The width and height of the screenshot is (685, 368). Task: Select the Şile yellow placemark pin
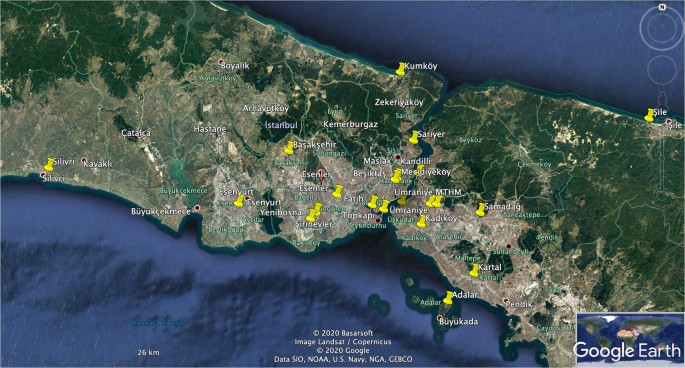(649, 115)
